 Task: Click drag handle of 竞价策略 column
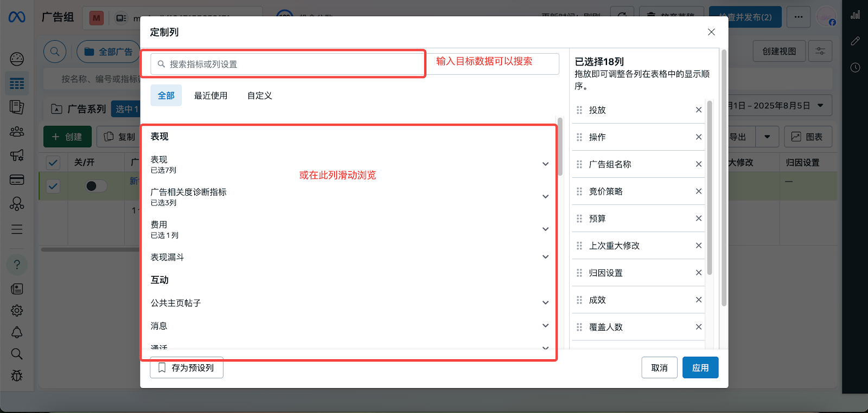(579, 191)
